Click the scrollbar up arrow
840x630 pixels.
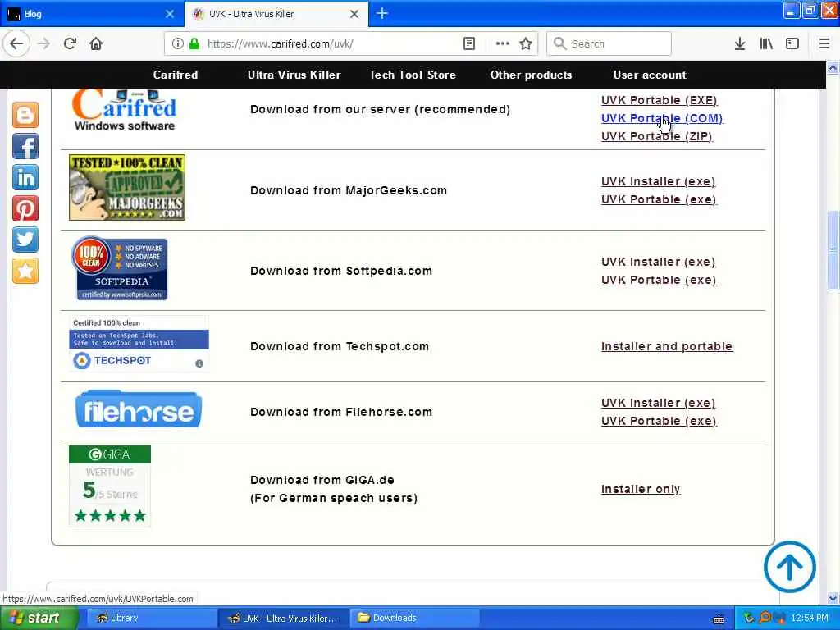tap(833, 68)
